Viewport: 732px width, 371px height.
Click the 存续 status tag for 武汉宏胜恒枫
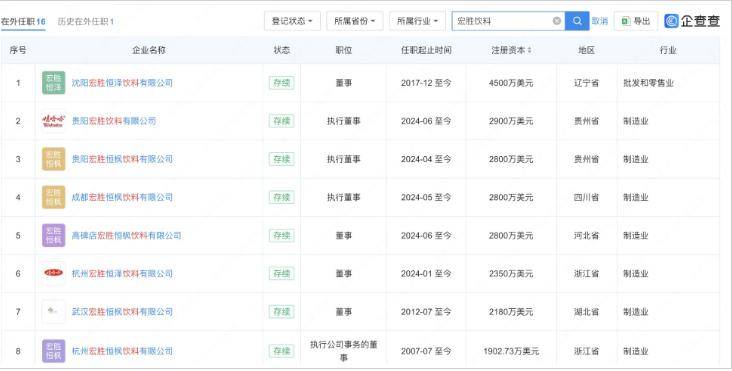point(282,312)
